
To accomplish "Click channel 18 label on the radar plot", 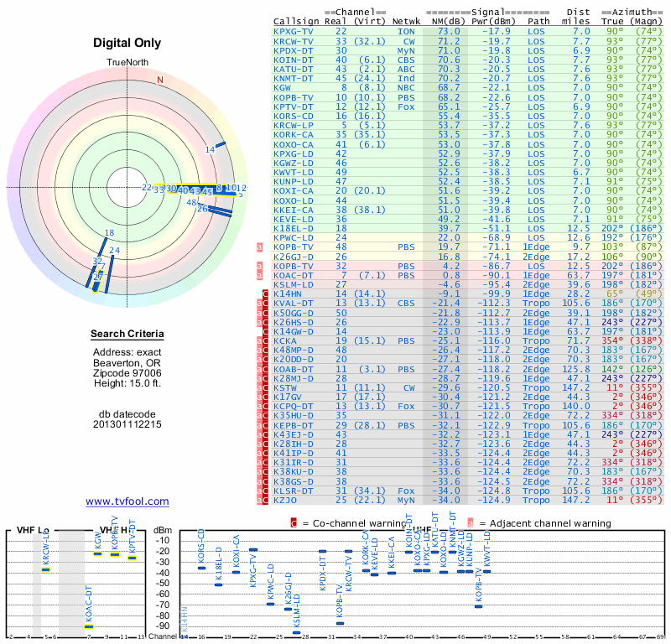I will (110, 233).
